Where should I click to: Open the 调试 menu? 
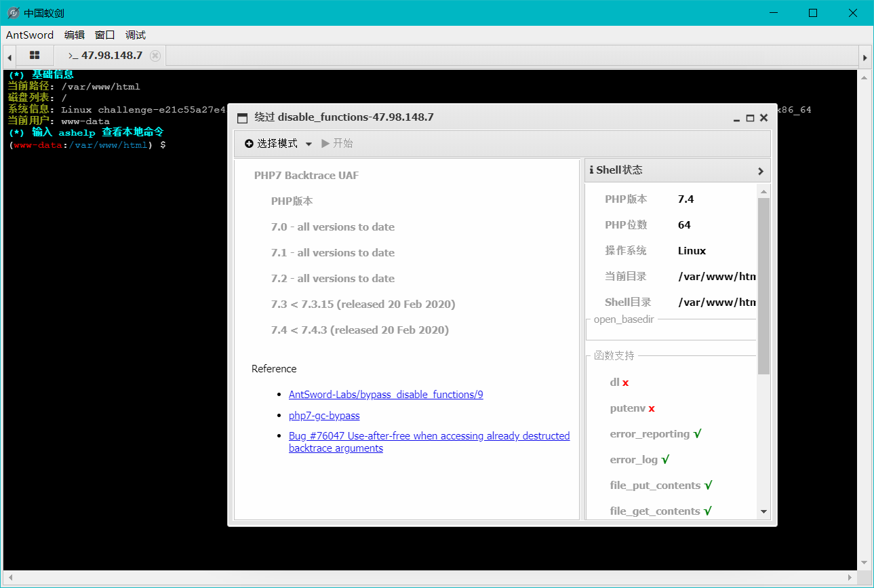[x=136, y=35]
